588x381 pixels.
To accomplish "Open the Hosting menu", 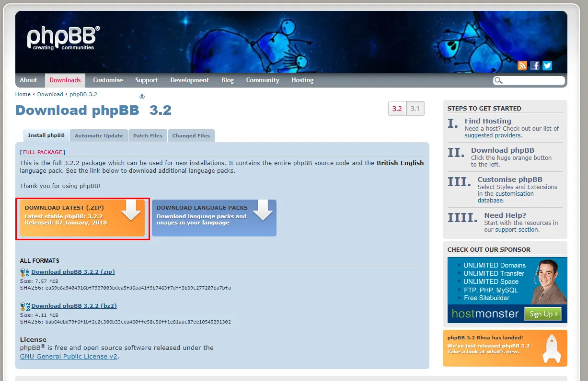I will pos(302,80).
